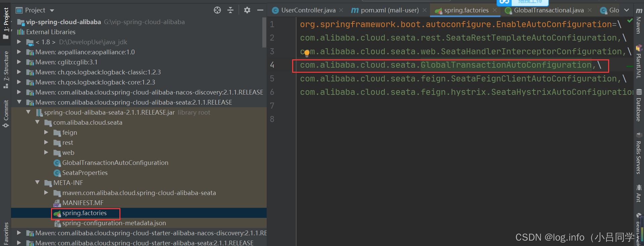644x246 pixels.
Task: Open Redis Servers panel
Action: click(x=639, y=153)
